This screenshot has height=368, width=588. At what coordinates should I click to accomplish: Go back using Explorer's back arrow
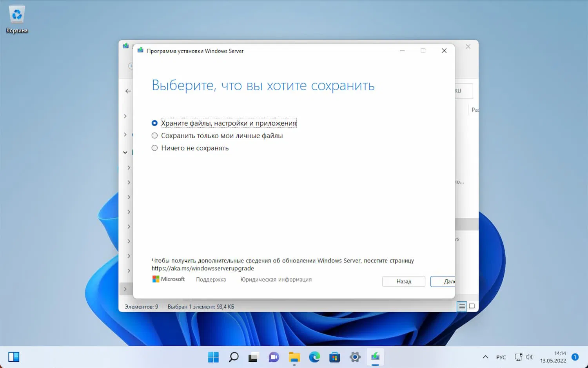click(x=128, y=91)
